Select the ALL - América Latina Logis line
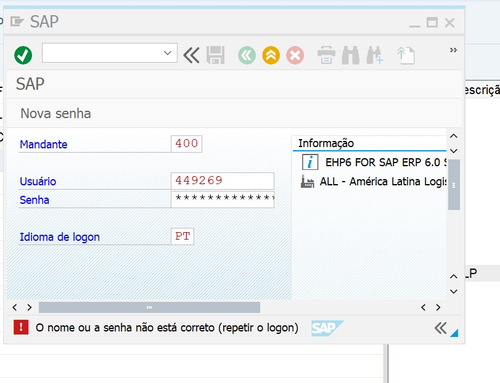 click(x=383, y=182)
